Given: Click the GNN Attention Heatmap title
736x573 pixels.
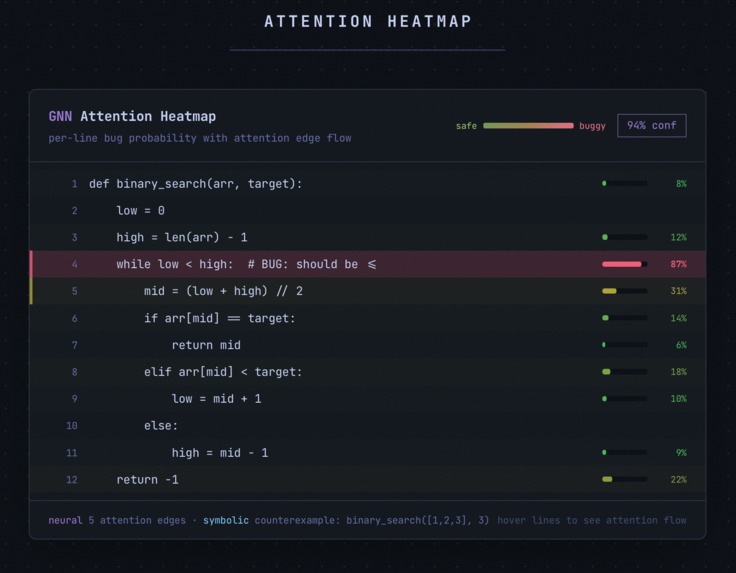Looking at the screenshot, I should coord(132,116).
